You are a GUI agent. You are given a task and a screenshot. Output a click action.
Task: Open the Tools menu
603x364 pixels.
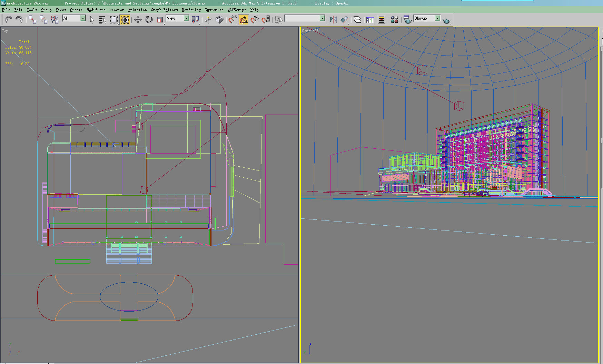[x=32, y=10]
